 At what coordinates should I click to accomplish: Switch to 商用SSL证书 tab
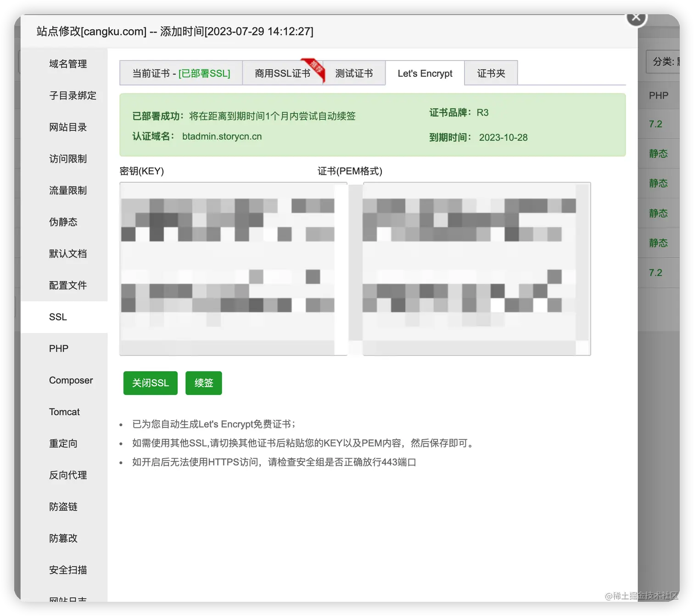283,73
